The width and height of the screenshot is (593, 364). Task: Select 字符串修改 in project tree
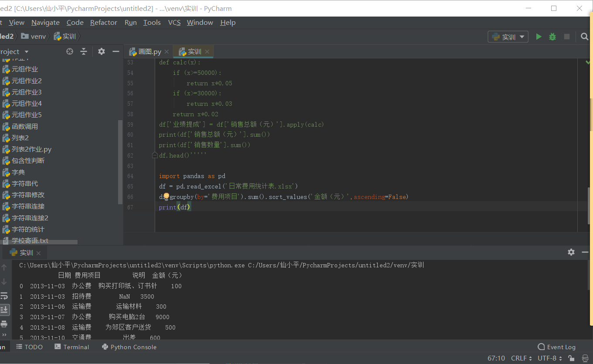(x=28, y=195)
